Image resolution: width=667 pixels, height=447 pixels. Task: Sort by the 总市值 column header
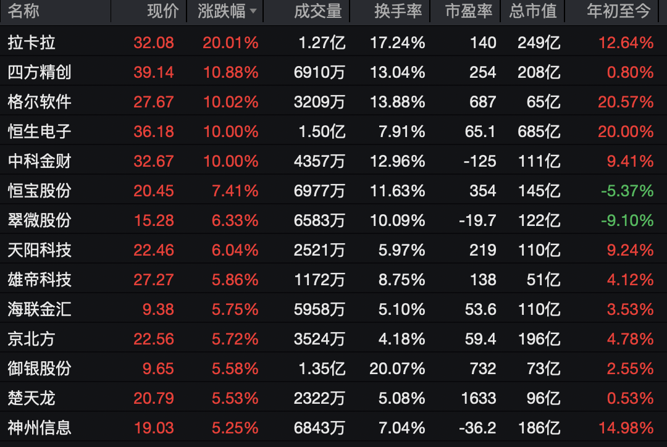(531, 12)
